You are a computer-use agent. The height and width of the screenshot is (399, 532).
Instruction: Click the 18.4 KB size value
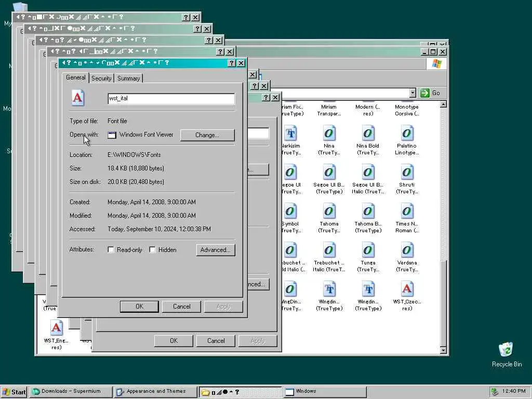pos(136,168)
